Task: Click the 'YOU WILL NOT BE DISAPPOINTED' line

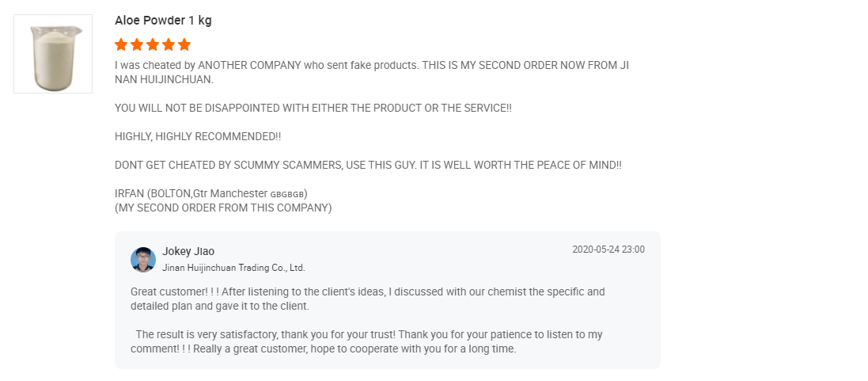Action: point(313,108)
